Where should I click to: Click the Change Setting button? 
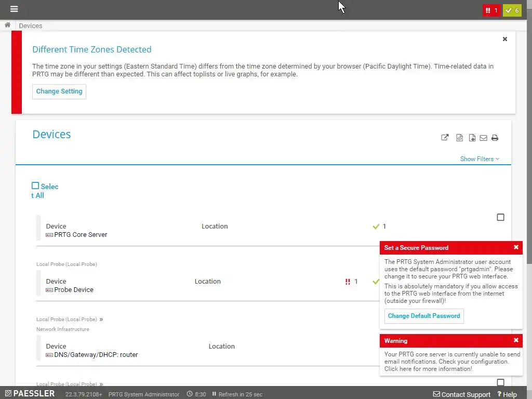coord(59,91)
